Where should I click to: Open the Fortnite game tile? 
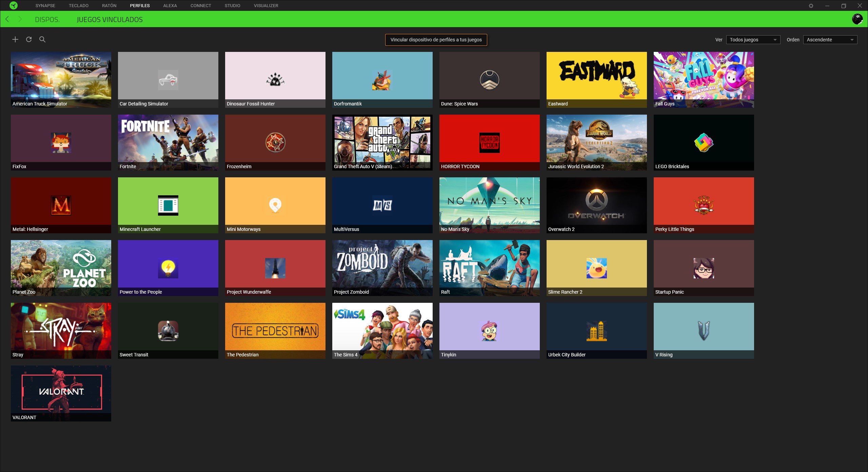pyautogui.click(x=168, y=142)
